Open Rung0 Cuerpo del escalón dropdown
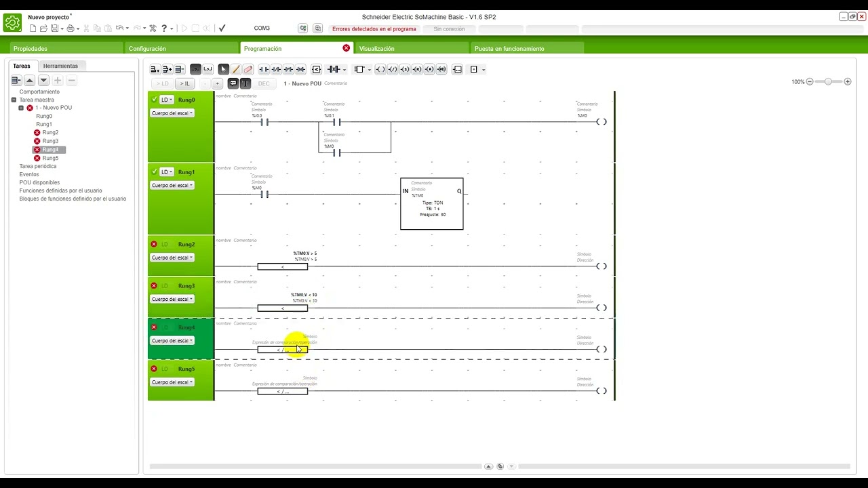This screenshot has height=488, width=868. (x=172, y=113)
